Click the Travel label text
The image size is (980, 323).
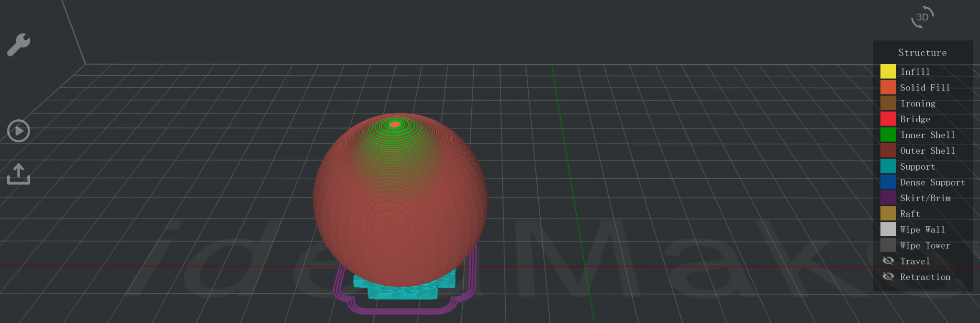point(915,262)
